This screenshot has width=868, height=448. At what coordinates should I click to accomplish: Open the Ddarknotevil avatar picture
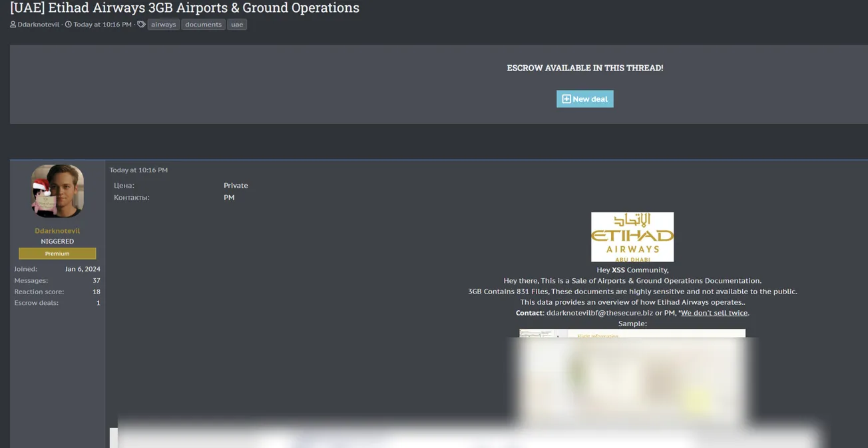click(57, 191)
